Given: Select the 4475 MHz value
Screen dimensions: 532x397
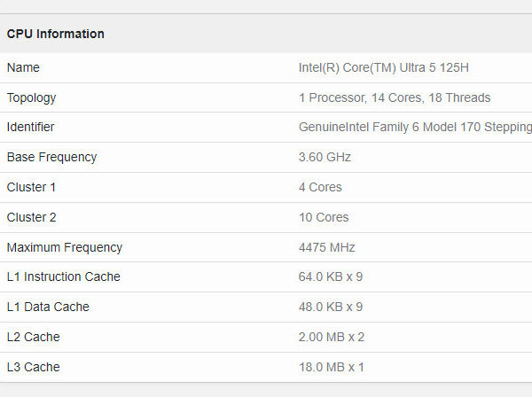Looking at the screenshot, I should [326, 247].
